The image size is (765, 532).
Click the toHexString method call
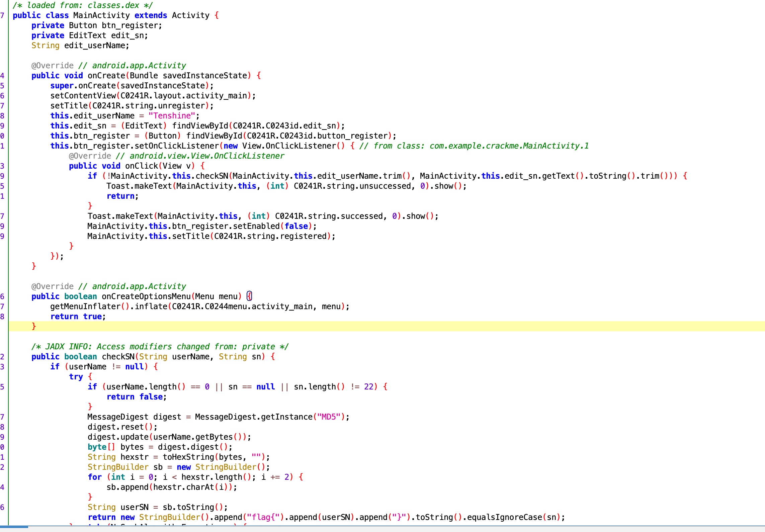click(188, 457)
